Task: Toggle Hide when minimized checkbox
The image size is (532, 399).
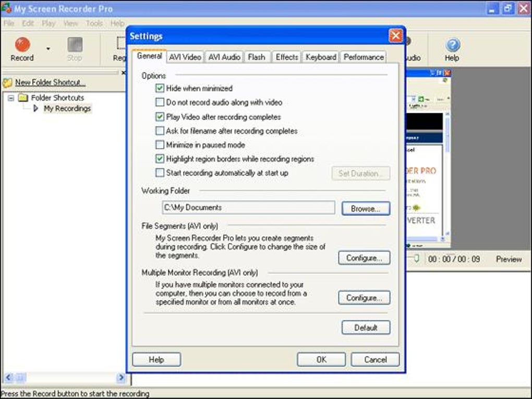Action: pyautogui.click(x=160, y=88)
